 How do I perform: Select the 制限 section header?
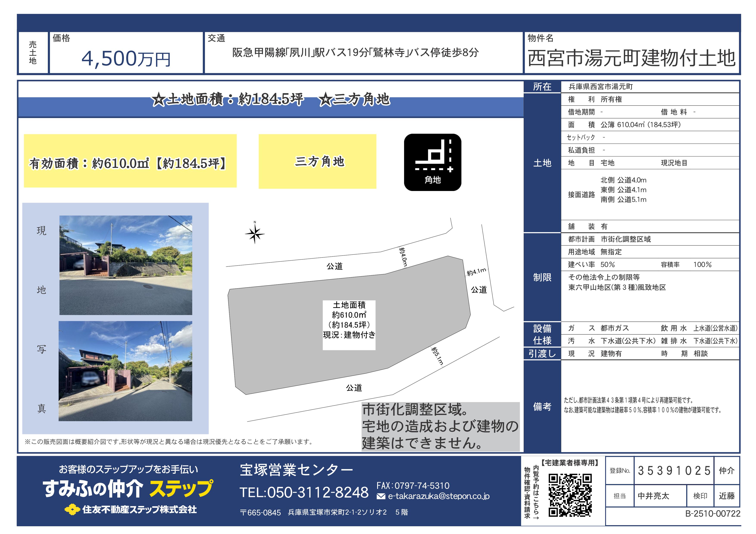click(542, 277)
